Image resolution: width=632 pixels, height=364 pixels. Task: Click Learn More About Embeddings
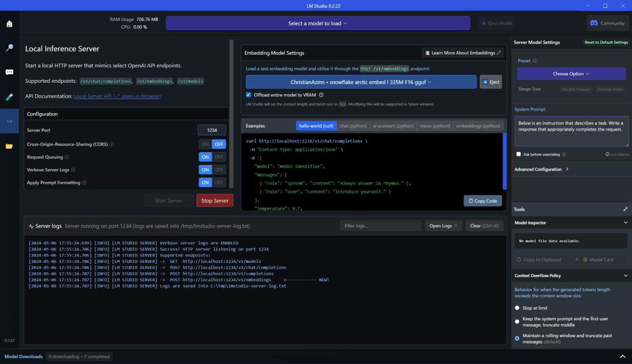pyautogui.click(x=462, y=53)
